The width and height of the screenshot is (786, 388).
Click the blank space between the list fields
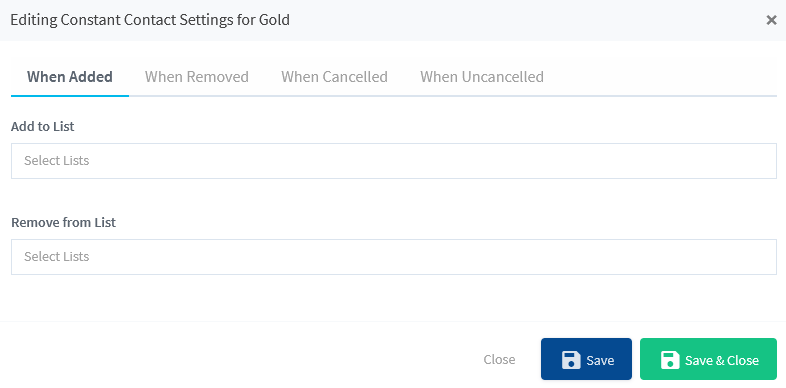(x=394, y=197)
